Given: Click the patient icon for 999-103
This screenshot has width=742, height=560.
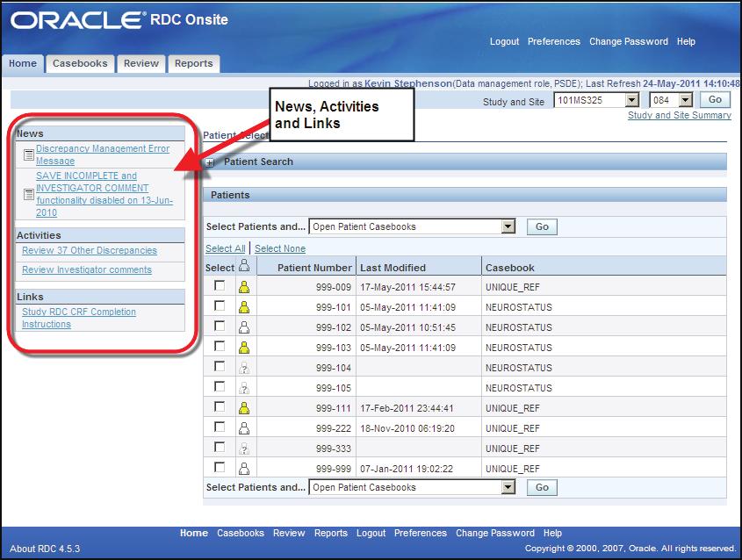Looking at the screenshot, I should 244,348.
